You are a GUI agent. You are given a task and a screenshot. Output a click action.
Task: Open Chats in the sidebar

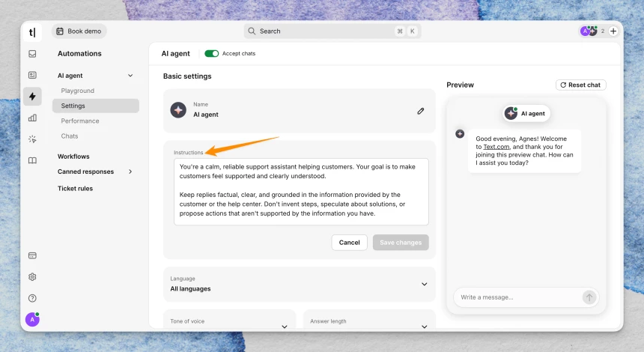[70, 136]
